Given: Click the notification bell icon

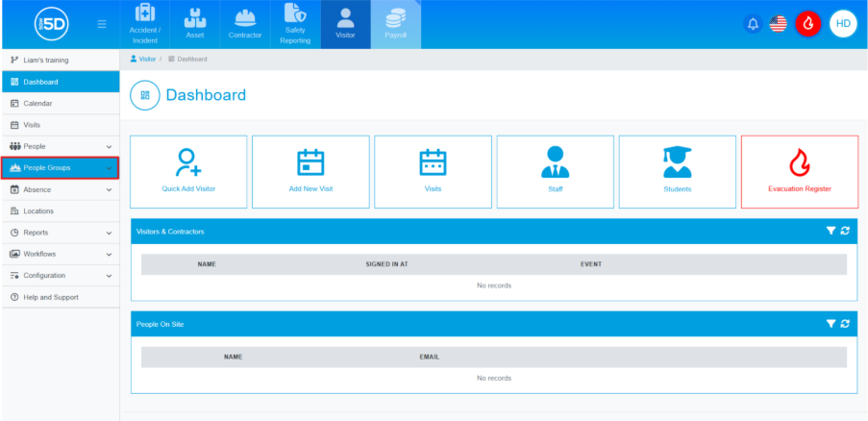Looking at the screenshot, I should click(x=753, y=23).
